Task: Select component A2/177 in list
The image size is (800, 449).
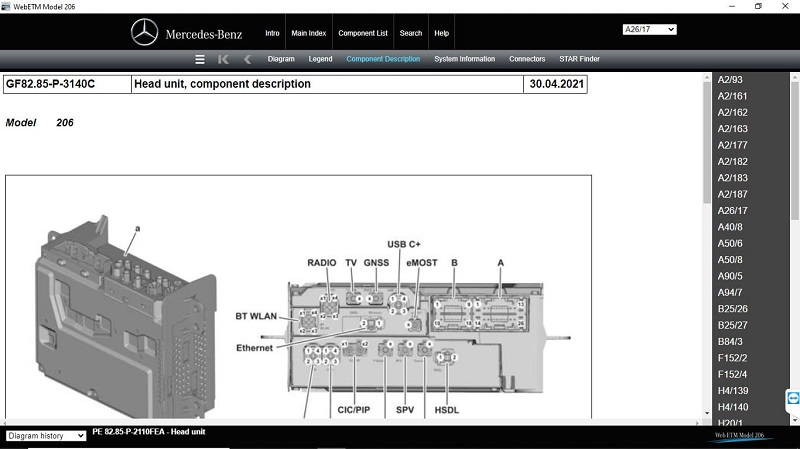Action: (x=732, y=145)
